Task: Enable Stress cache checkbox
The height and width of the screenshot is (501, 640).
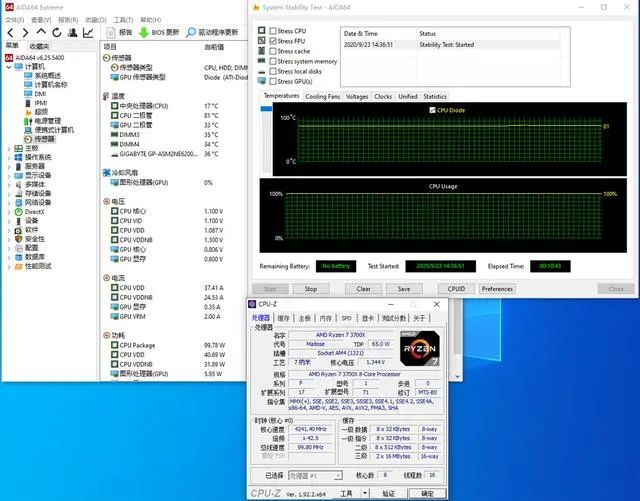Action: [x=273, y=51]
